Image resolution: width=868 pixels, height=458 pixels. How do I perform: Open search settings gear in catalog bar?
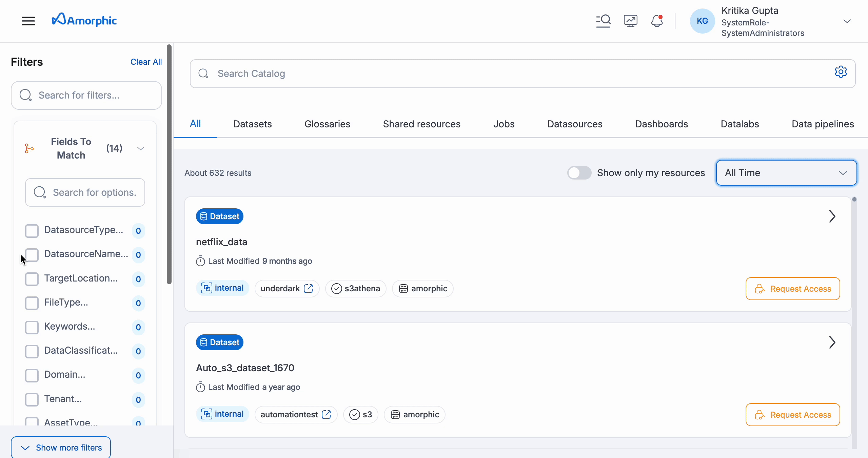point(841,72)
